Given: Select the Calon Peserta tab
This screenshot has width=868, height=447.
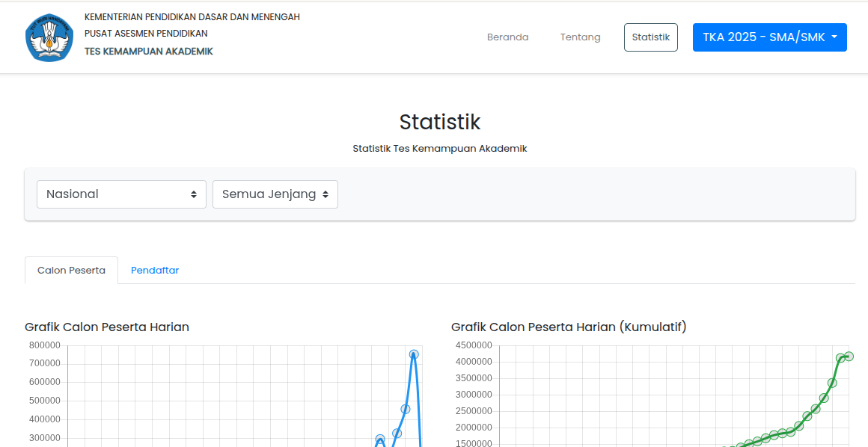Looking at the screenshot, I should pyautogui.click(x=71, y=271).
